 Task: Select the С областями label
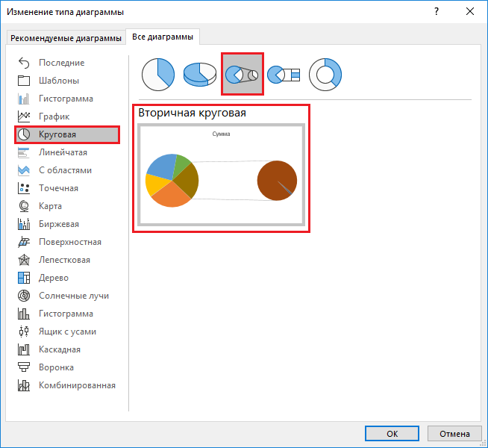point(65,170)
